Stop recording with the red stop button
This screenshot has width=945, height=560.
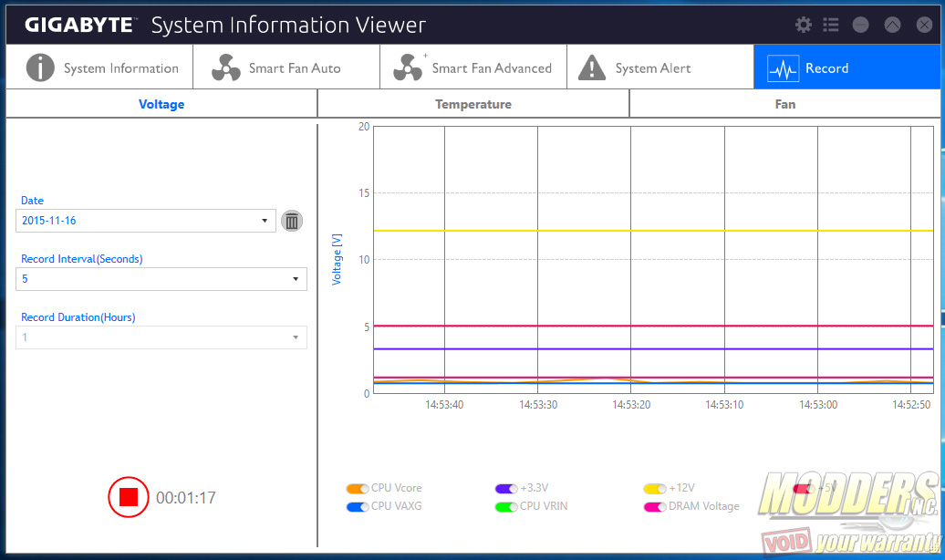[x=129, y=497]
